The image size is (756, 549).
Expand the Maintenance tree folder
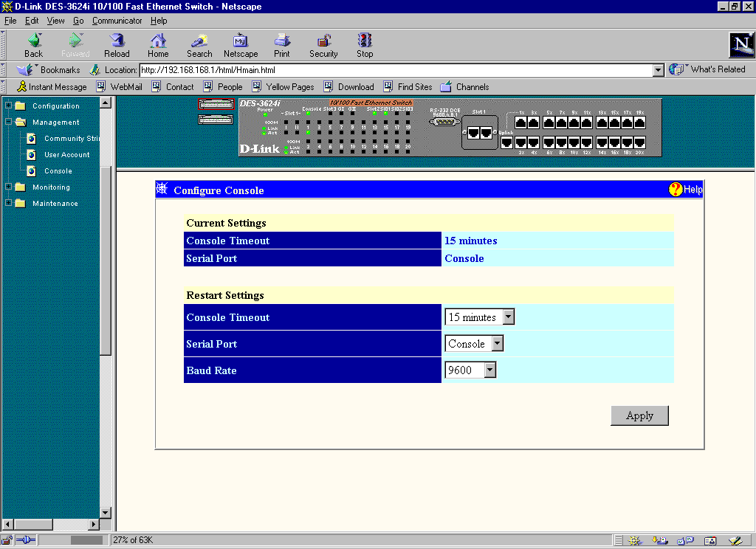click(x=9, y=204)
